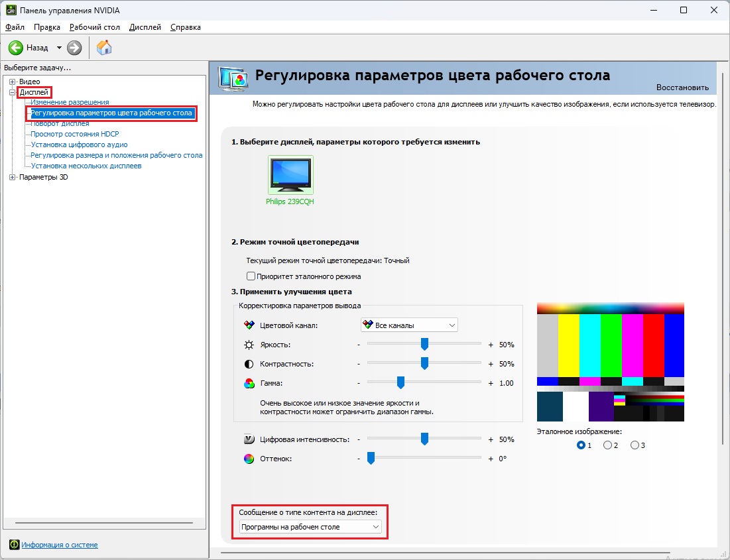Viewport: 730px width, 560px height.
Task: Select reference image radio button 1
Action: 581,445
